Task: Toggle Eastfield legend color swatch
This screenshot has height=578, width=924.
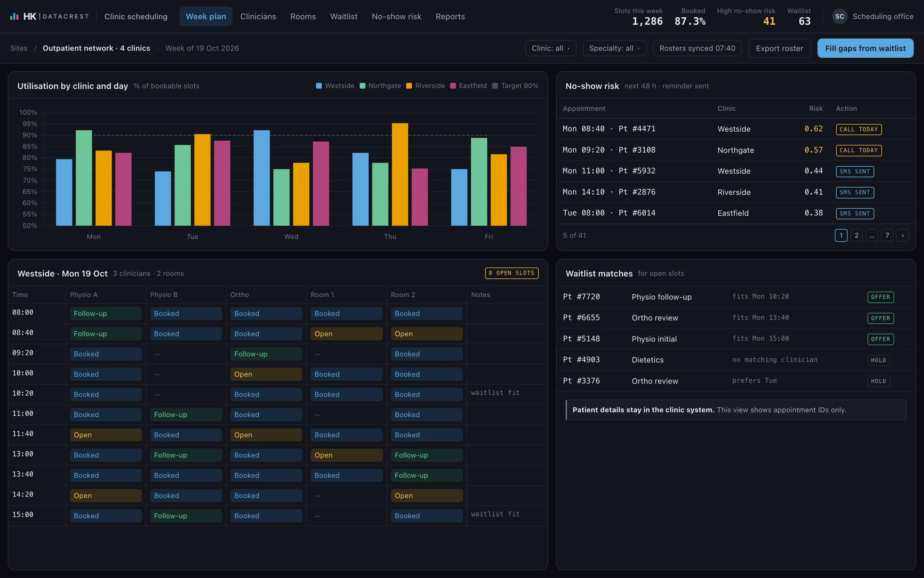Action: point(453,86)
